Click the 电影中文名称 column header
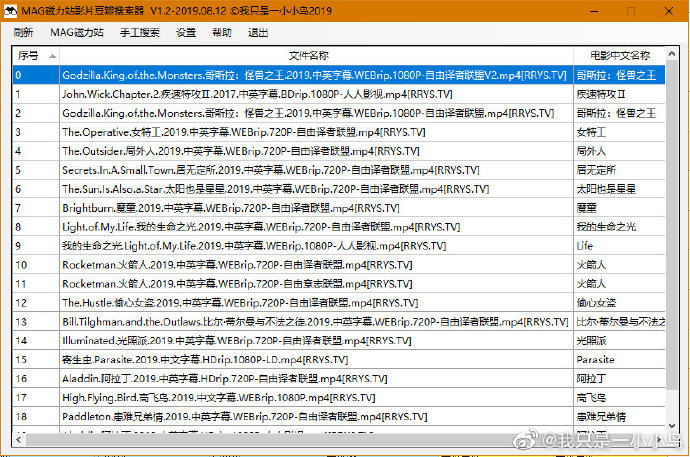This screenshot has width=690, height=457. click(619, 55)
